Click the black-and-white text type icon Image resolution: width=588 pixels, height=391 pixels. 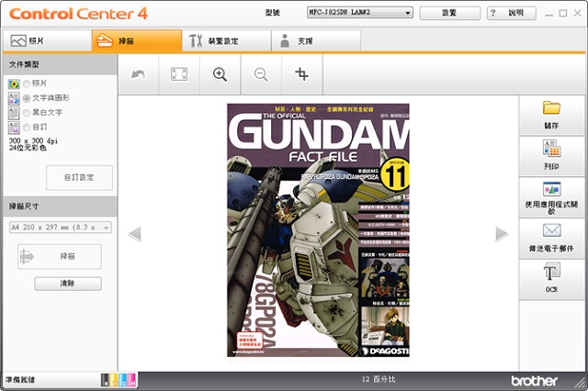point(14,113)
